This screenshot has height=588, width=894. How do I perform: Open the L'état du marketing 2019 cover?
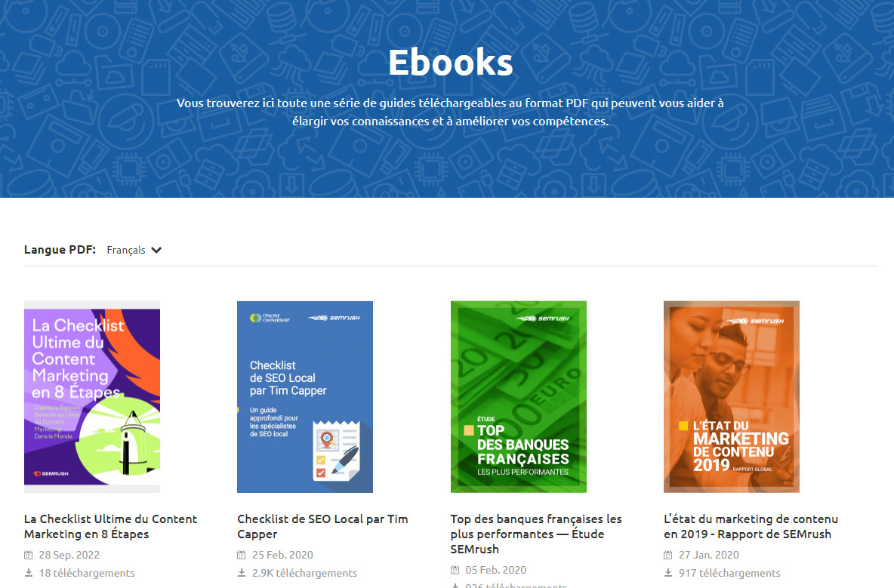tap(732, 396)
